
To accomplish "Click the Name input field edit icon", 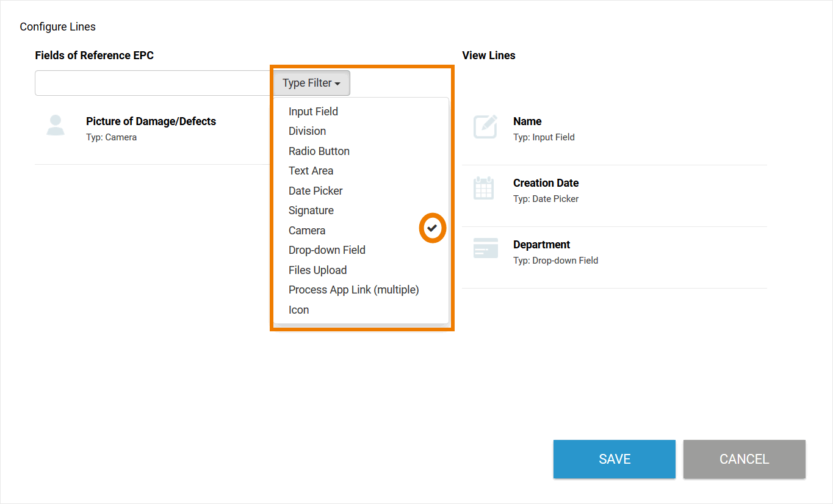I will pos(485,127).
